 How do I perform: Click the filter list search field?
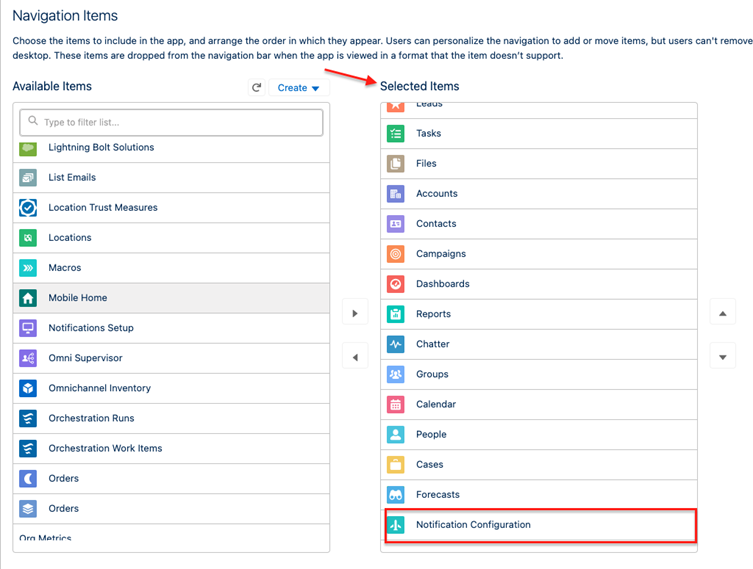point(171,122)
